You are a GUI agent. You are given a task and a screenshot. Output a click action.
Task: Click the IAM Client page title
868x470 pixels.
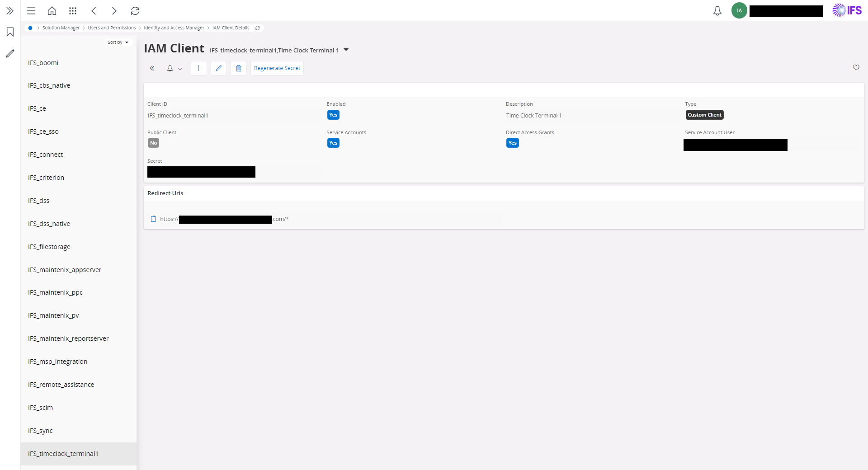pos(174,48)
